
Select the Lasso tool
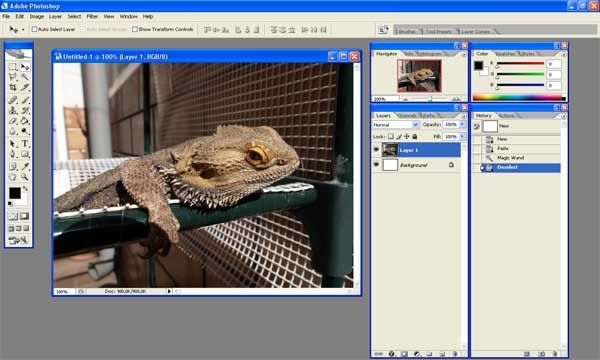pos(13,77)
